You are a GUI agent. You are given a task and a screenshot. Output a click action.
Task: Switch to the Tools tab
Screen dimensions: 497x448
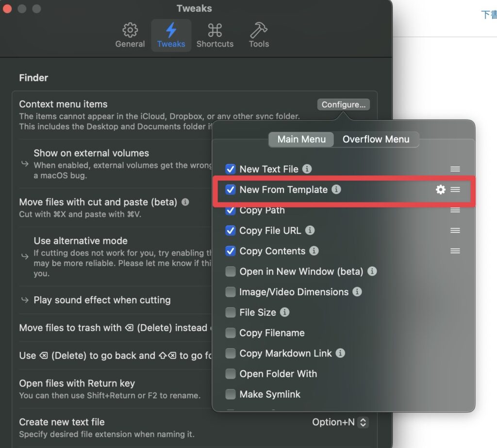click(x=259, y=35)
